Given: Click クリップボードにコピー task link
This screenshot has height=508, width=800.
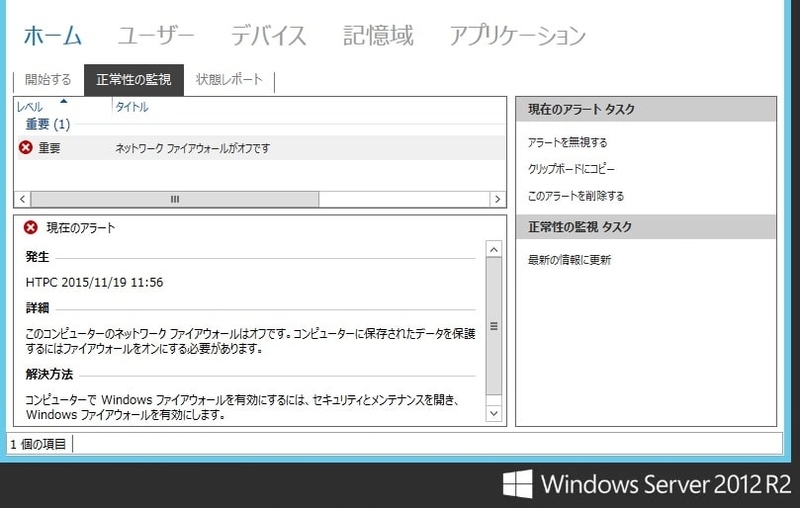Looking at the screenshot, I should point(571,169).
